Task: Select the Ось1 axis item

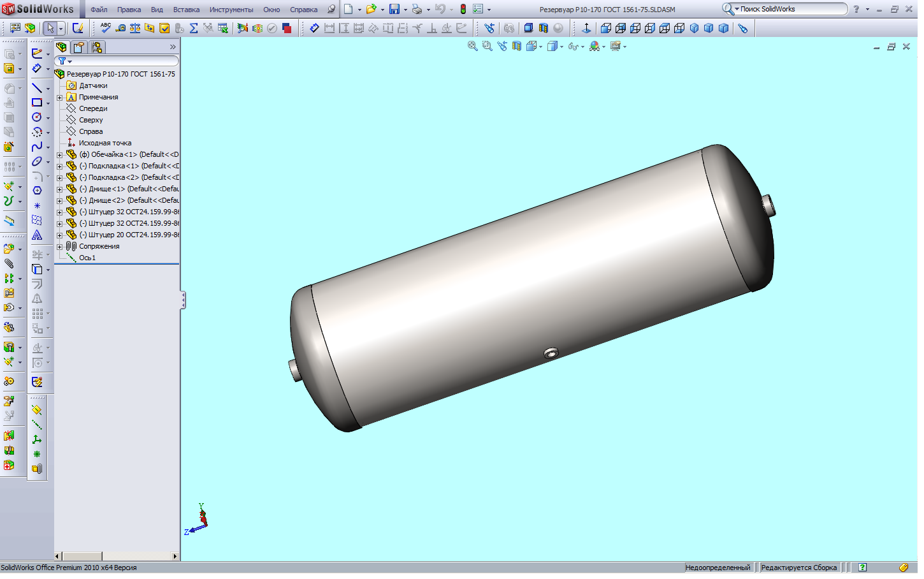Action: click(87, 258)
